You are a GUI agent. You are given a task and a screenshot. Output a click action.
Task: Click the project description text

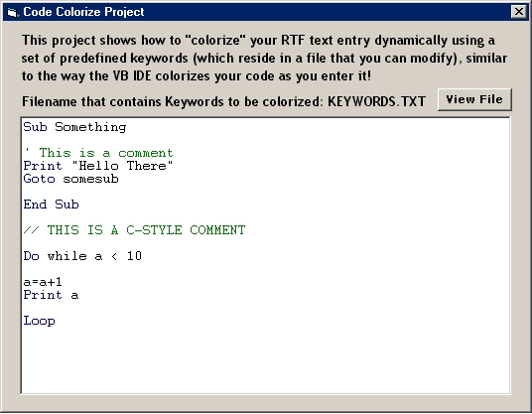[264, 58]
